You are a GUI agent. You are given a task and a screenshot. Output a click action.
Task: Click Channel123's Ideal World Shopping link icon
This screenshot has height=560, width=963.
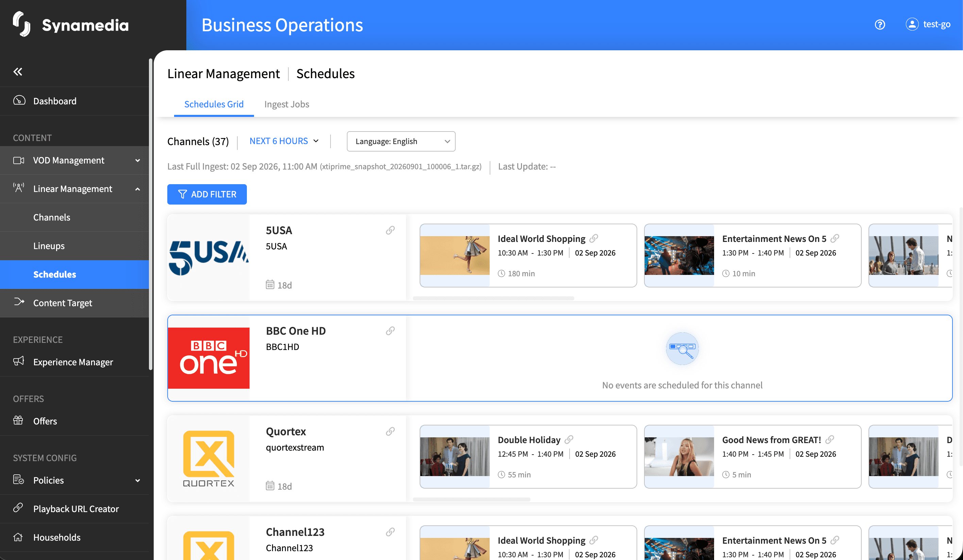(x=594, y=540)
